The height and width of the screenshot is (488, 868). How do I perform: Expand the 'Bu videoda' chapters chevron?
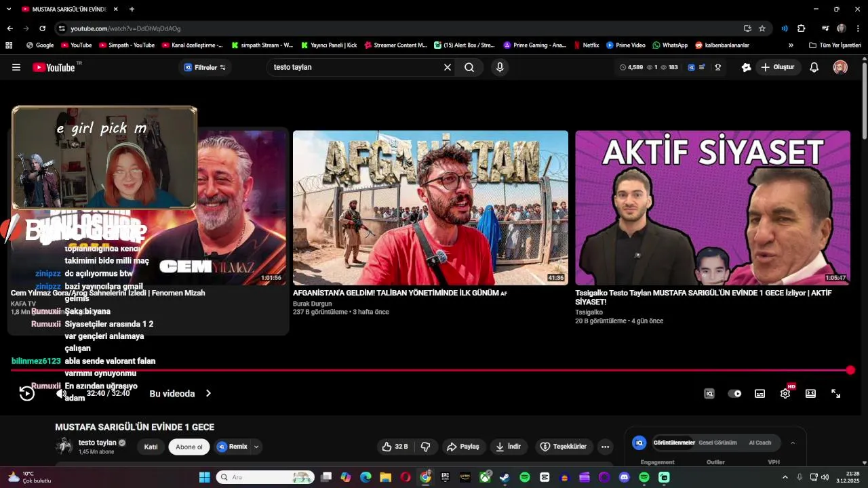coord(208,393)
